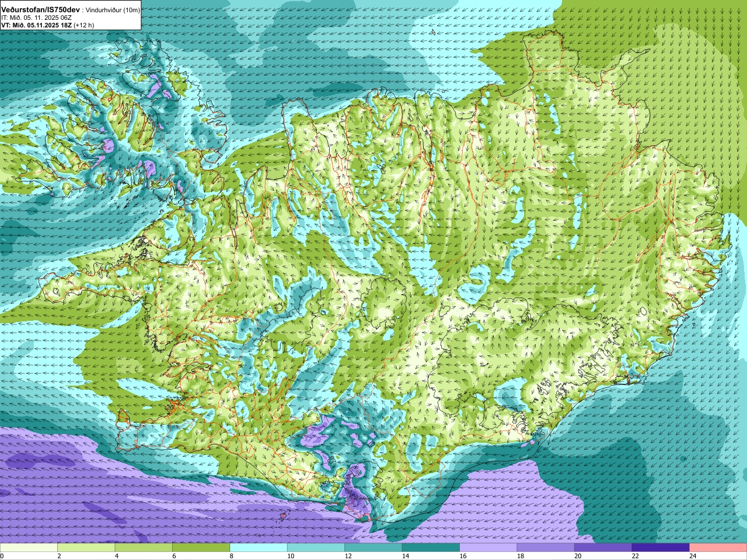Click the legend scale label 2
This screenshot has width=747, height=560.
click(x=59, y=556)
